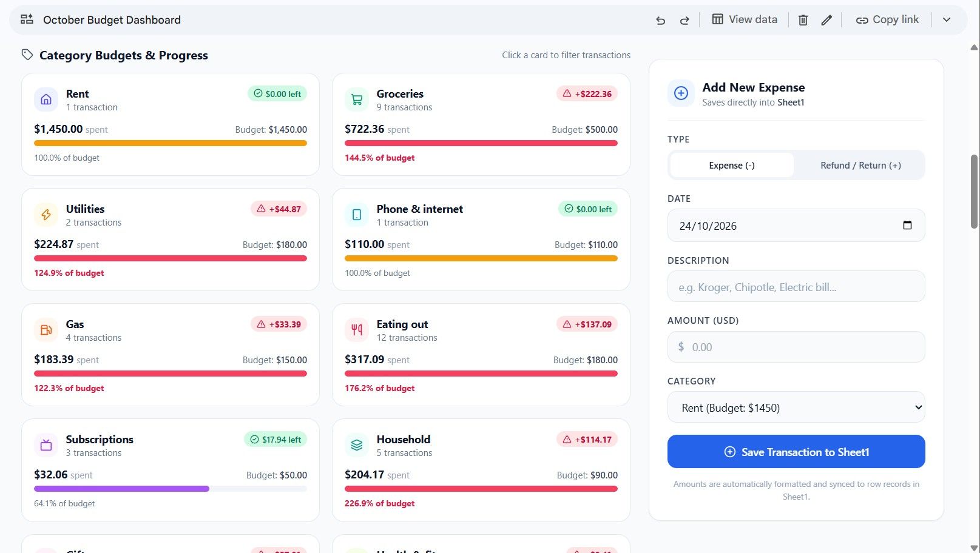Image resolution: width=980 pixels, height=553 pixels.
Task: Click the Eating out fork-knife icon
Action: coord(357,330)
